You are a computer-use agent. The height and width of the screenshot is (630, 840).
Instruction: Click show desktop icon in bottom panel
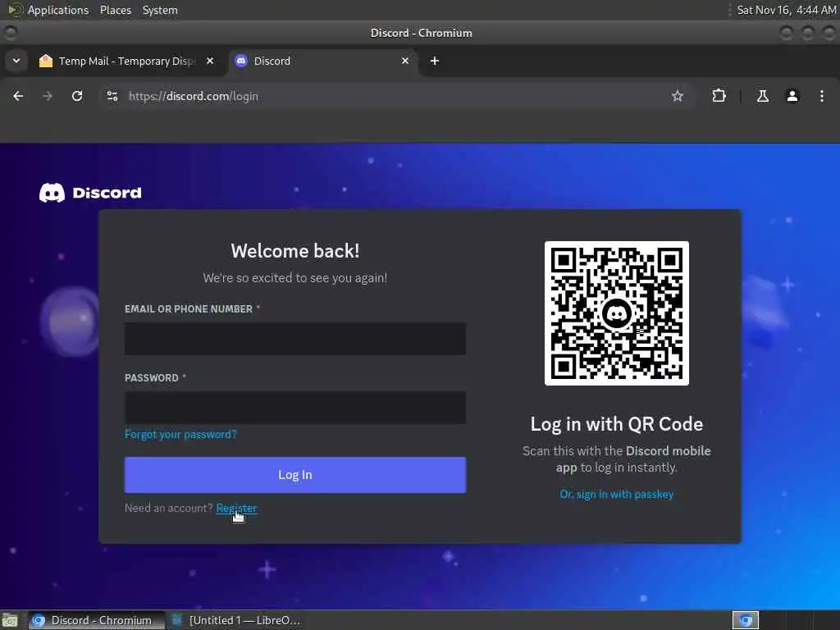(x=10, y=620)
